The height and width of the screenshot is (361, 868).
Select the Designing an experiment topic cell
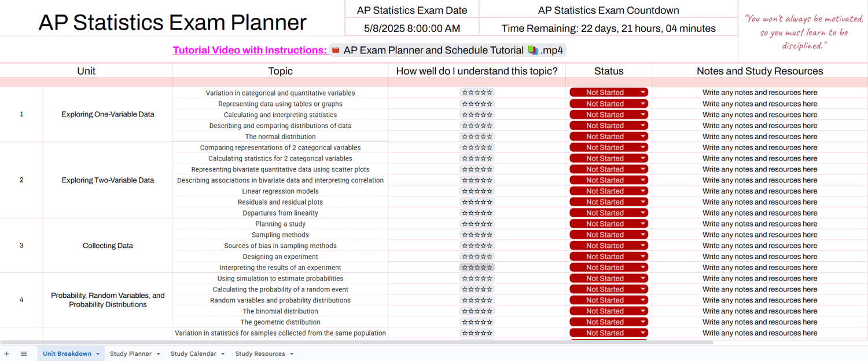point(280,257)
